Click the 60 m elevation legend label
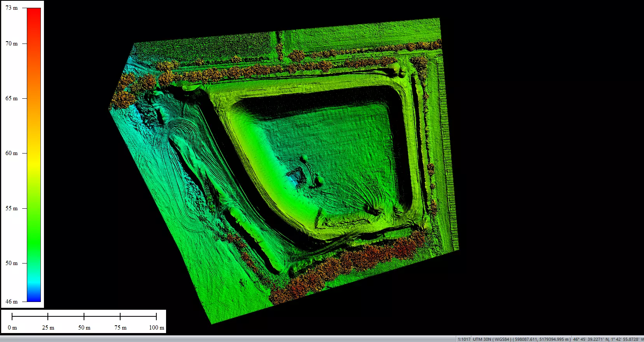This screenshot has width=644, height=342. (12, 153)
